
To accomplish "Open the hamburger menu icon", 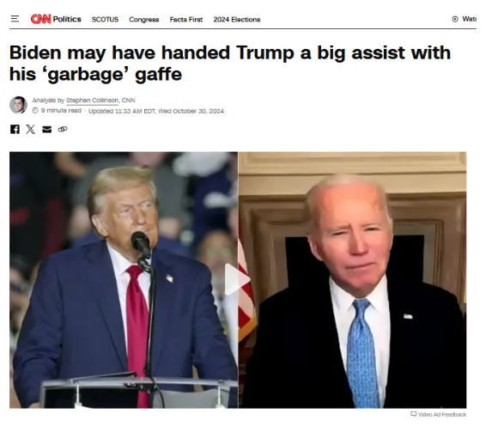I will (x=15, y=19).
